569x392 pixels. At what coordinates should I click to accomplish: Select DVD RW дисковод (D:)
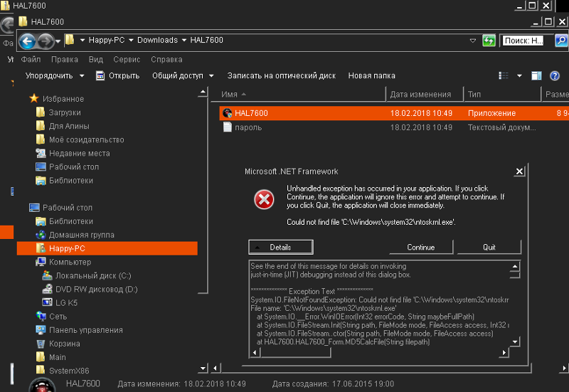click(x=90, y=290)
